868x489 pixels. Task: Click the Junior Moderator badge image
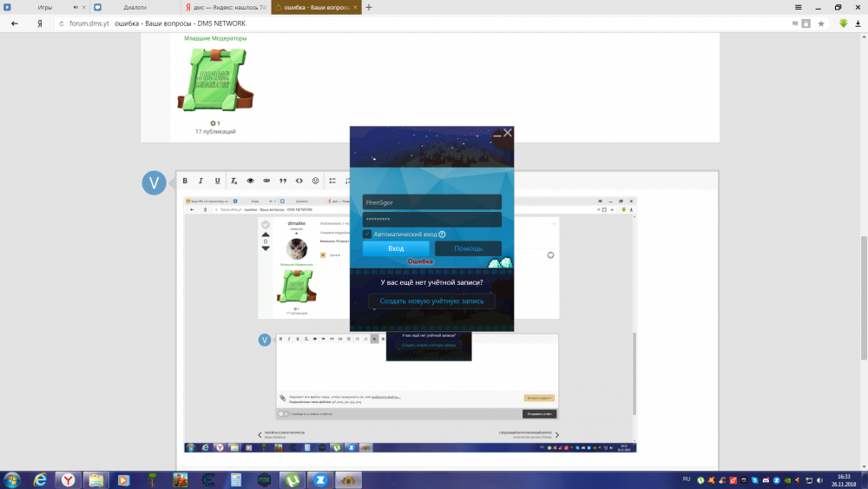[215, 80]
